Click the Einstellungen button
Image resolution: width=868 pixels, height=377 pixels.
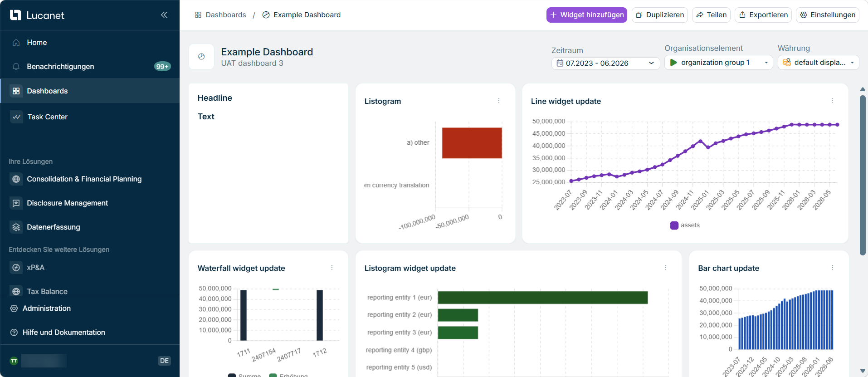(x=828, y=15)
